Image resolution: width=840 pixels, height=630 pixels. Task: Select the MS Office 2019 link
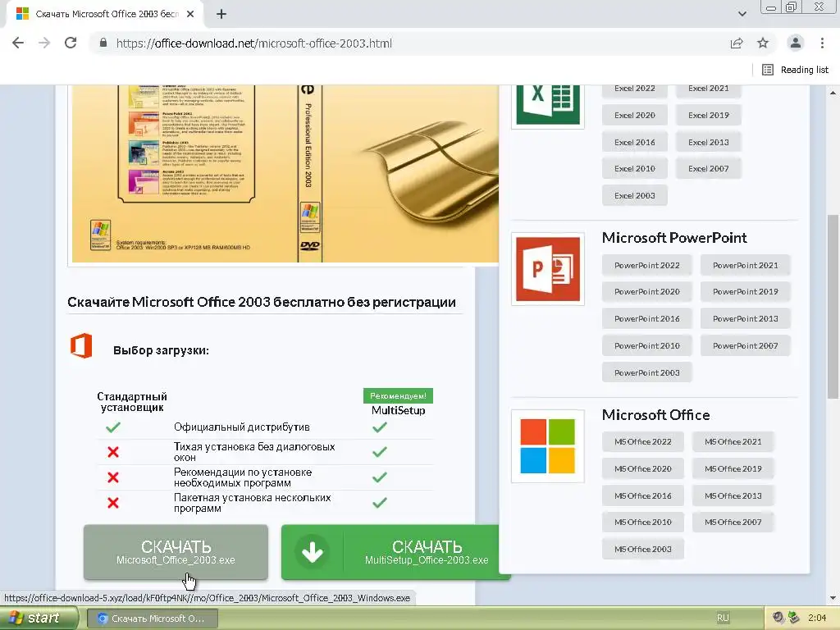(x=733, y=468)
